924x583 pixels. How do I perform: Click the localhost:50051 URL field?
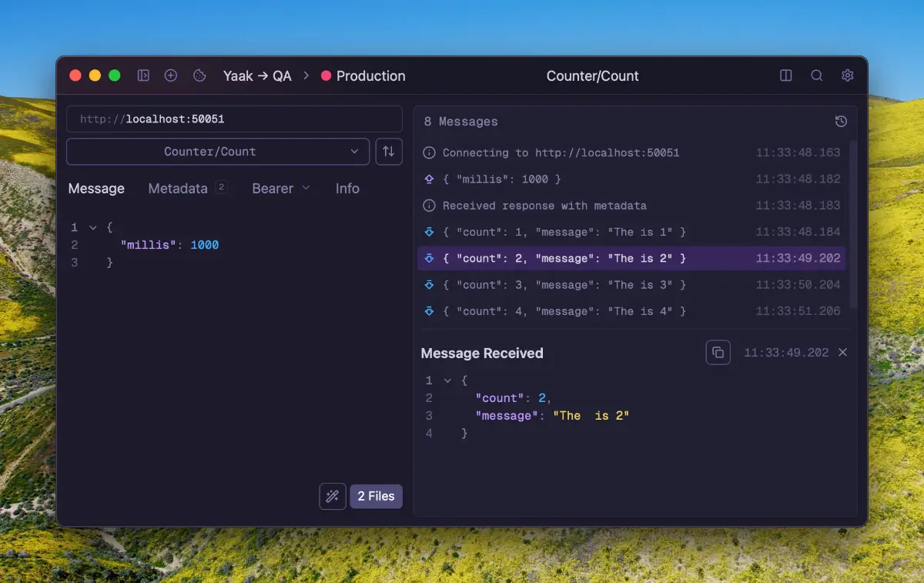234,119
